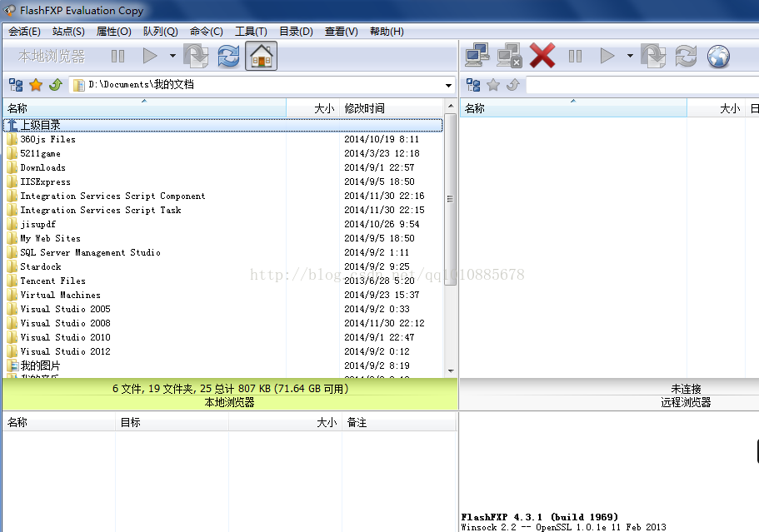
Task: Open the 目录(D) menu
Action: 297,32
